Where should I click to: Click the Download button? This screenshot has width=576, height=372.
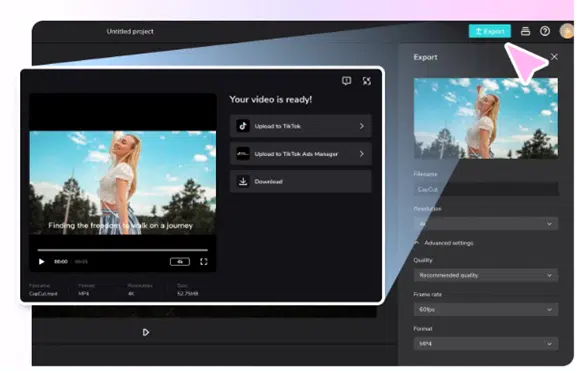pos(300,181)
